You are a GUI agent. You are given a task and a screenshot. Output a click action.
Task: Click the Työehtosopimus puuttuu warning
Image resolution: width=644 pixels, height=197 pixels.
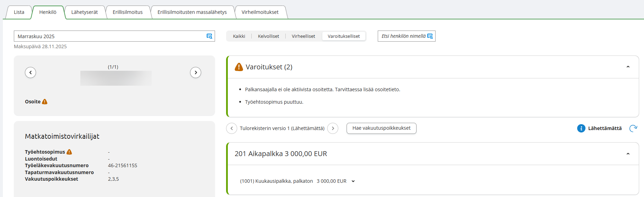(x=274, y=102)
